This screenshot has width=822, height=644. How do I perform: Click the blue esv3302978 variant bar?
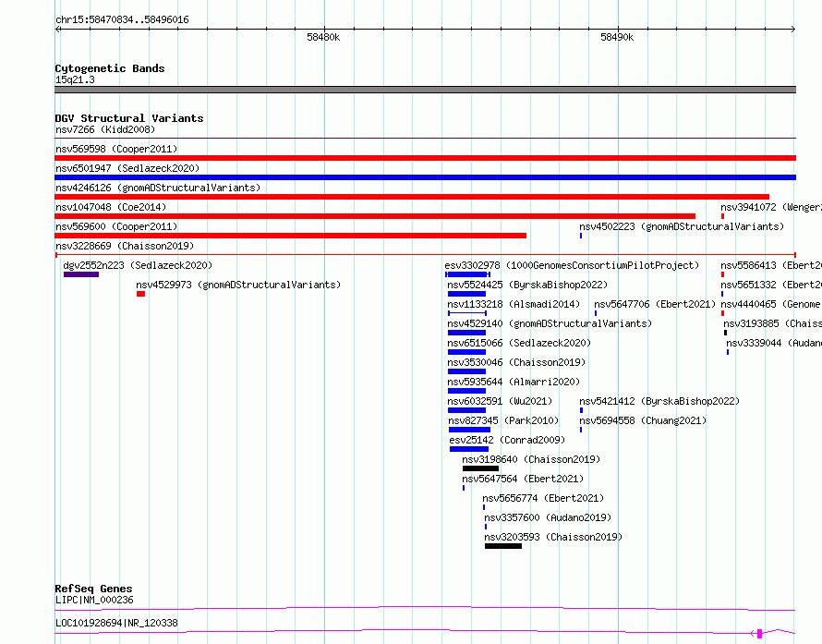467,274
